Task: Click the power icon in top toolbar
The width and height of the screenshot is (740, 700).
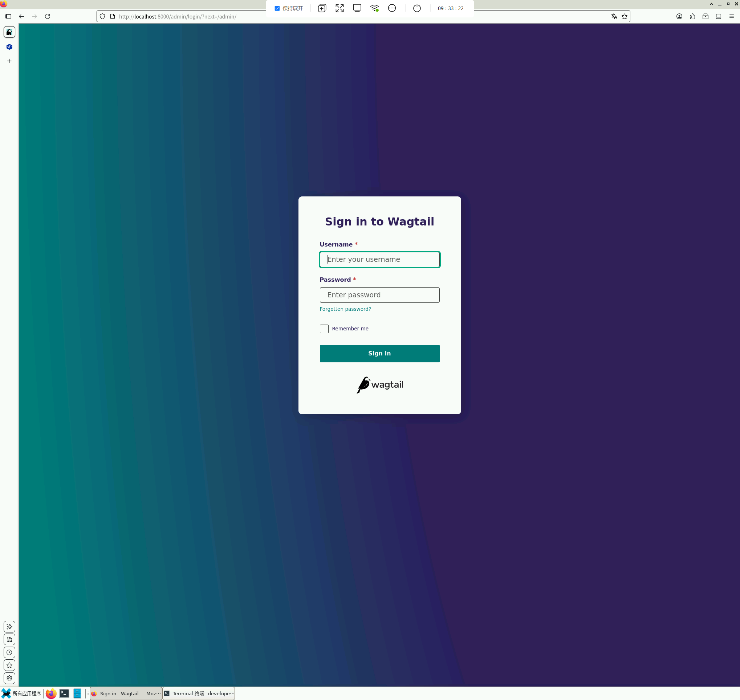Action: tap(417, 8)
